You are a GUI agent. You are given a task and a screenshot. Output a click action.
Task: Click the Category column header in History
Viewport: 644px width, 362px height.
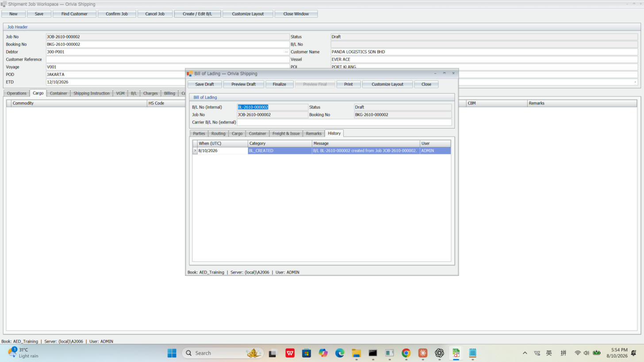tap(280, 143)
